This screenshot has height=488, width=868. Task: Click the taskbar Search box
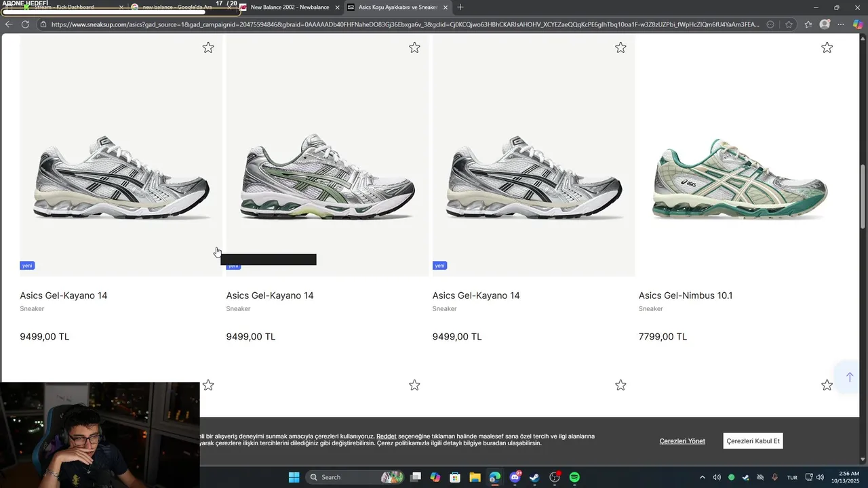[x=355, y=477]
